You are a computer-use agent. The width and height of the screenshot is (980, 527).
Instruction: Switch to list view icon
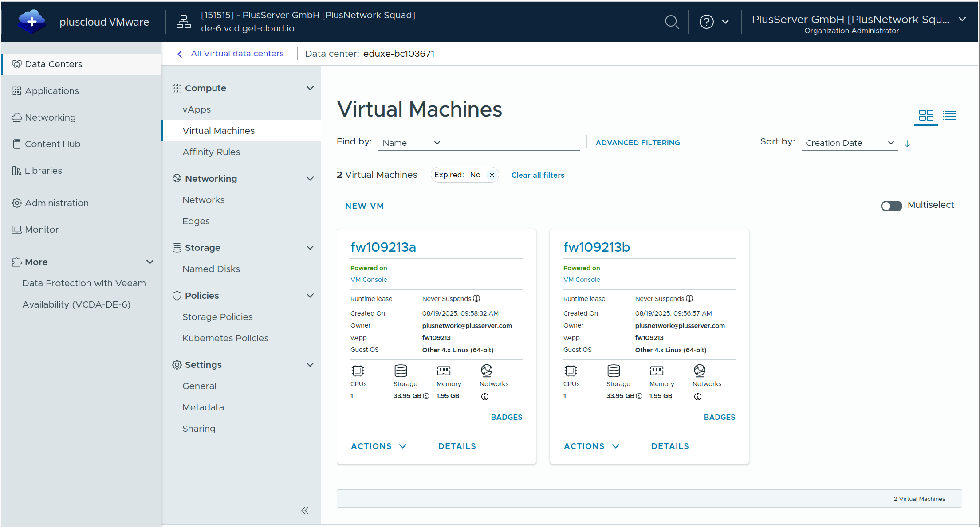950,115
